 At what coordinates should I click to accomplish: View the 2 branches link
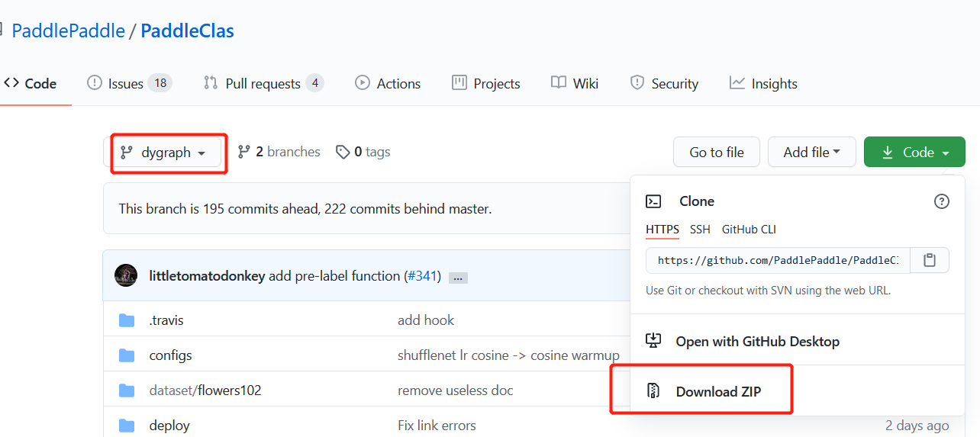tap(279, 152)
